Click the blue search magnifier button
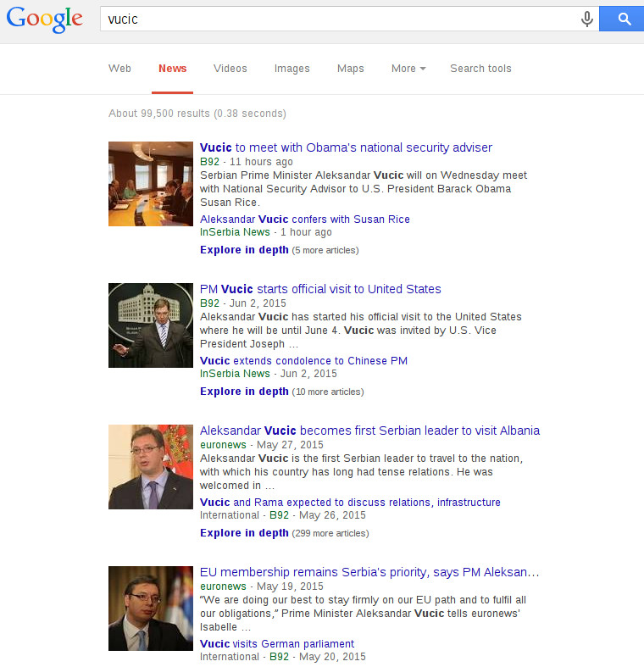 tap(621, 19)
